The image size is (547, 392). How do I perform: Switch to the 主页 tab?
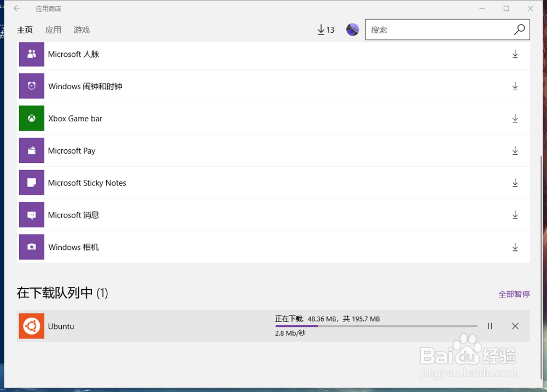[25, 30]
